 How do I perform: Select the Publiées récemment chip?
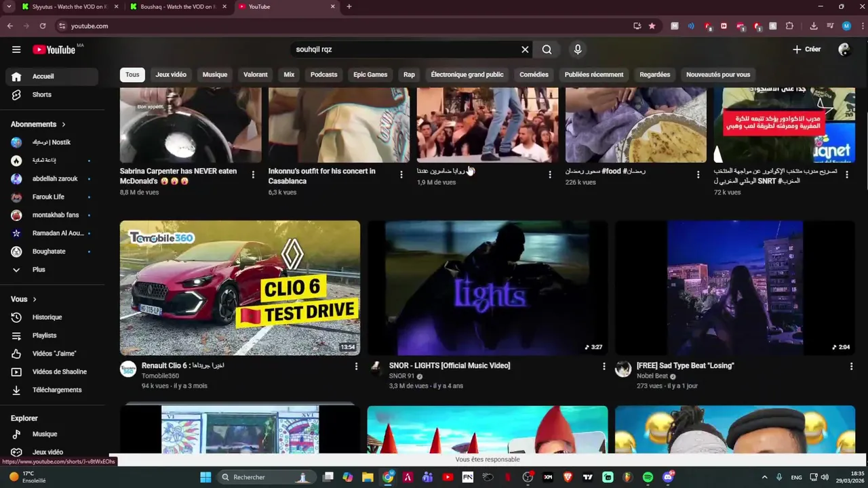pos(594,75)
